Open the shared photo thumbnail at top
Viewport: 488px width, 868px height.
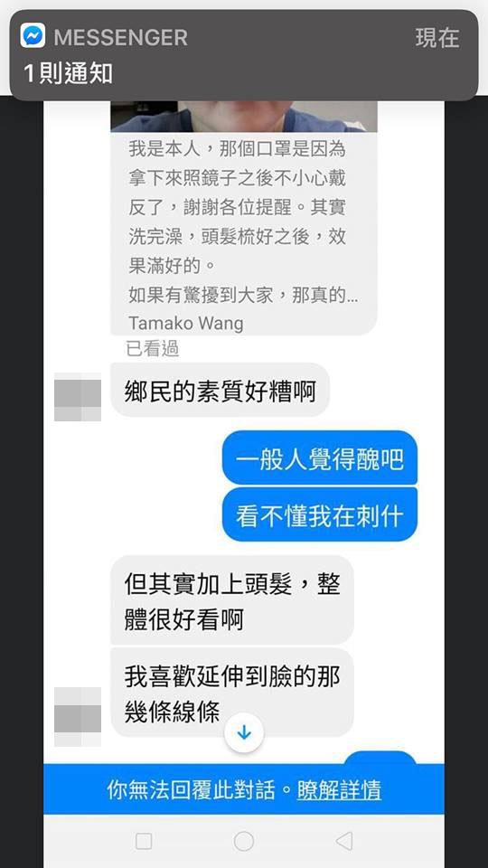244,117
